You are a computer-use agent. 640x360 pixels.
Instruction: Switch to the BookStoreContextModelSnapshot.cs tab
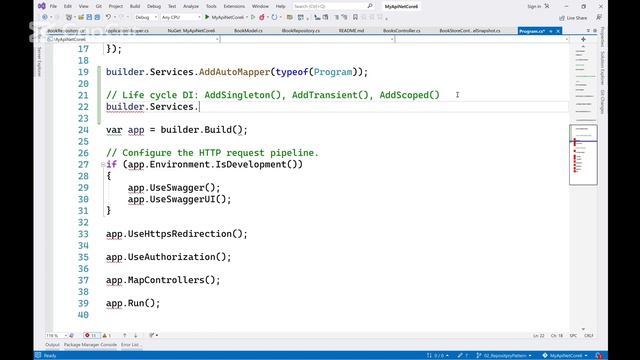point(470,31)
